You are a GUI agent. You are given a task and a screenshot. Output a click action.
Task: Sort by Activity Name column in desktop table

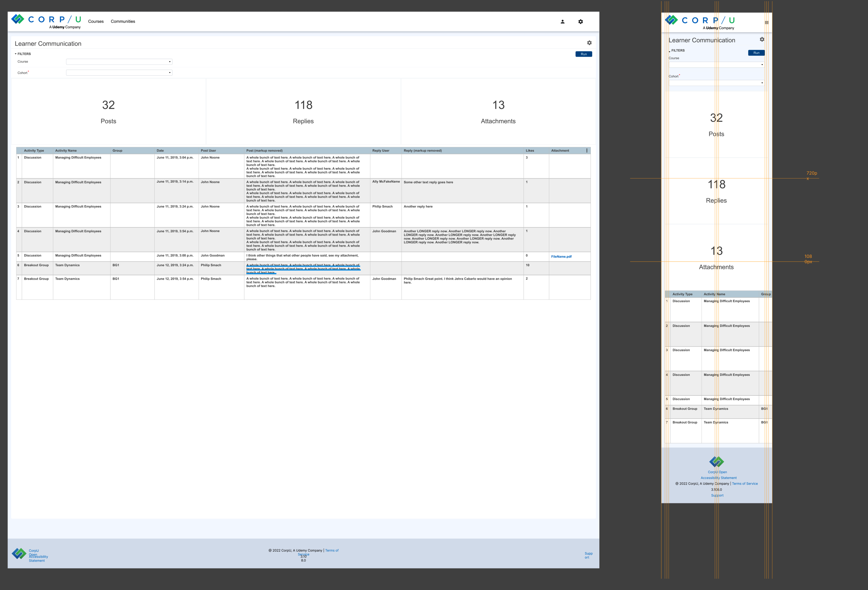[x=66, y=151]
